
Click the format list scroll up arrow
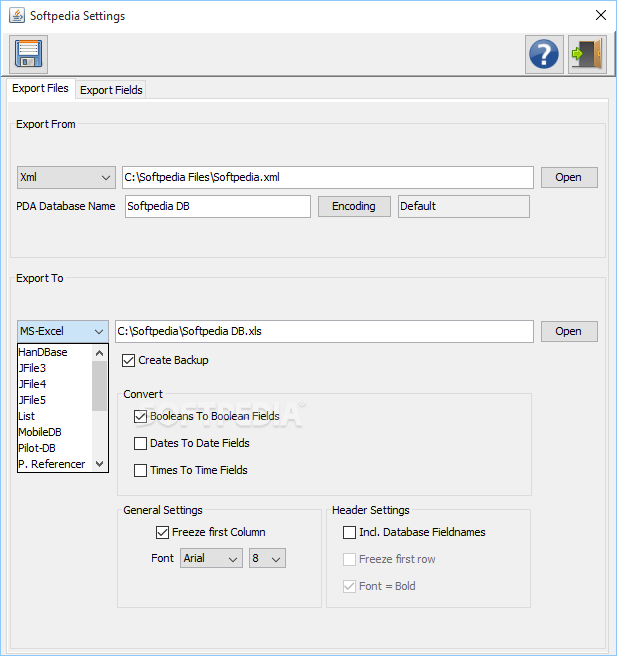tap(100, 353)
